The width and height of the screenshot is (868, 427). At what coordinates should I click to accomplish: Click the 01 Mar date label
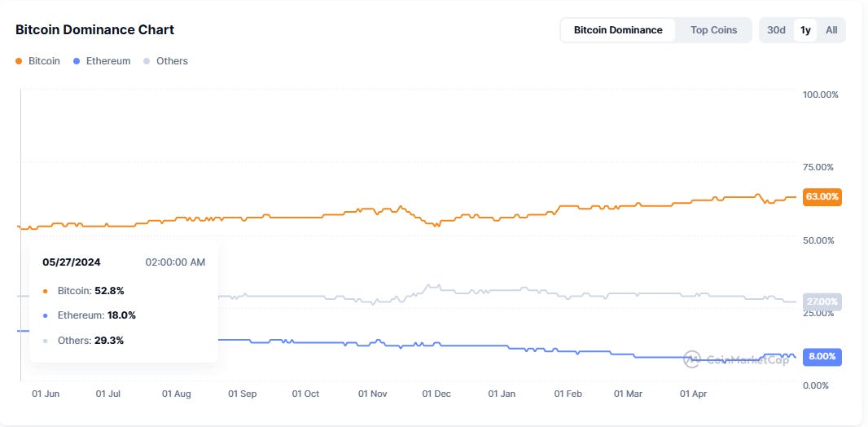coord(628,394)
